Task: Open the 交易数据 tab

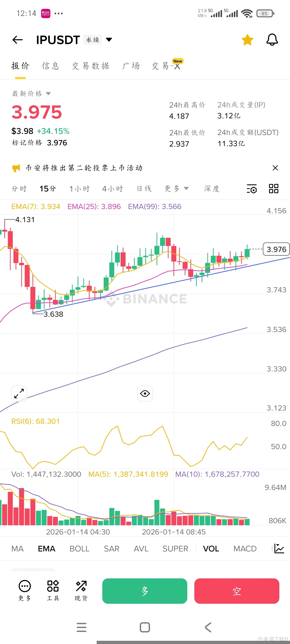Action: [91, 66]
